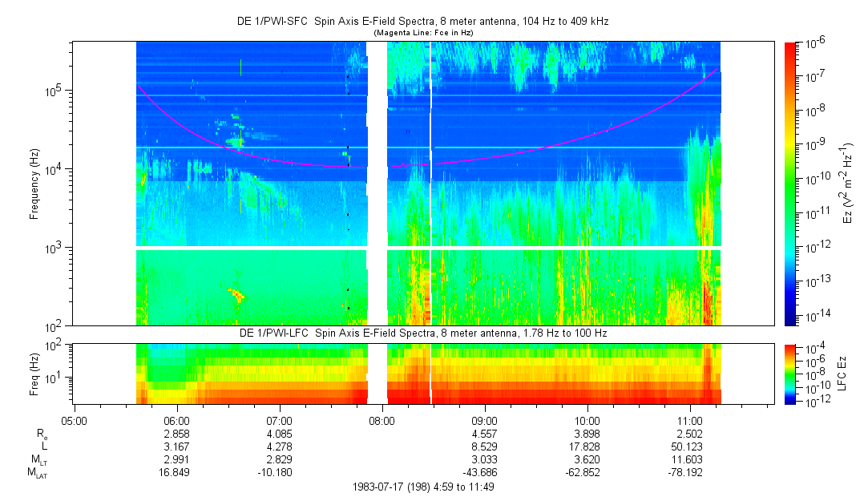The image size is (868, 497).
Task: Click the 06:00 time axis label
Action: (176, 421)
